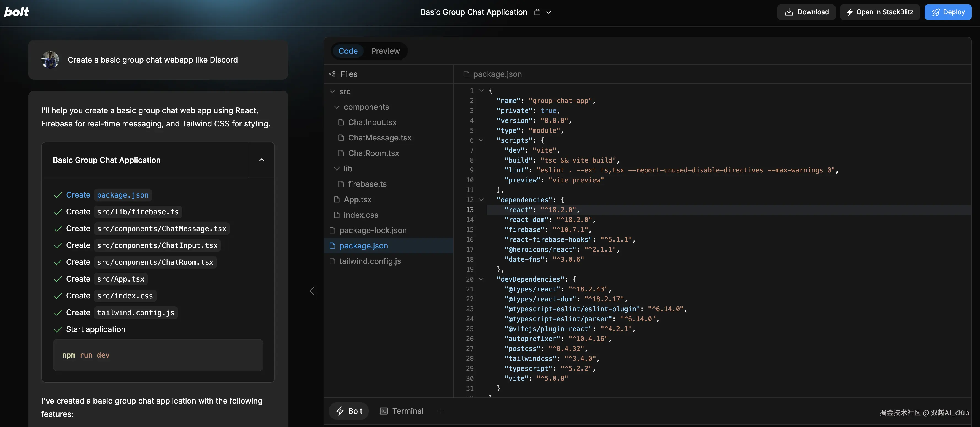Open ChatRoom.tsx in file tree
Viewport: 980px width, 427px height.
[373, 153]
